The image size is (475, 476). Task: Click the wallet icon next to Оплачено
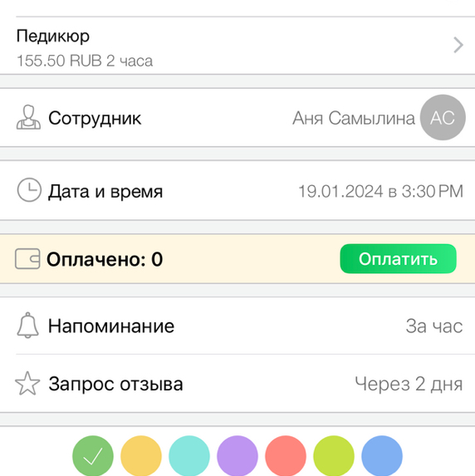27,258
